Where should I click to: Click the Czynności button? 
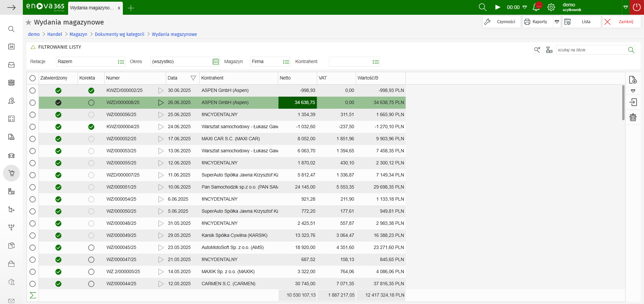tap(501, 22)
